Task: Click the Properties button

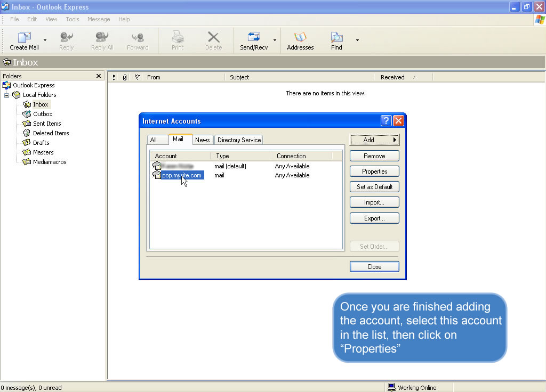Action: click(x=374, y=171)
